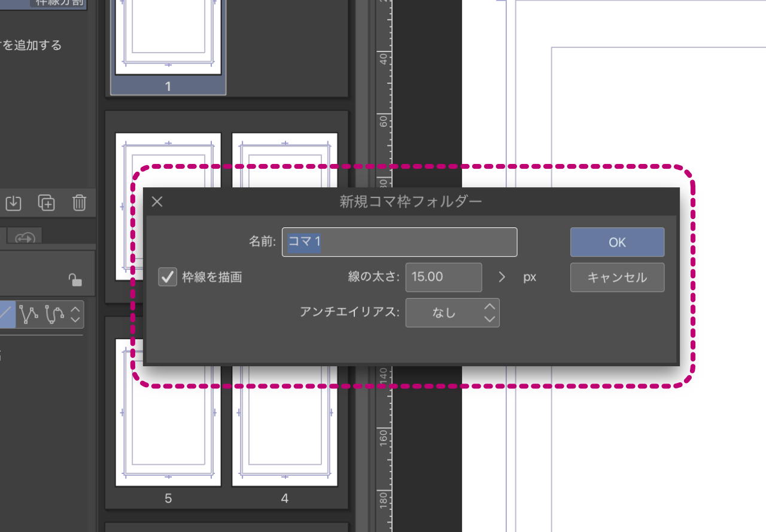766x532 pixels.
Task: Select the polyline mode icon
Action: (x=29, y=314)
